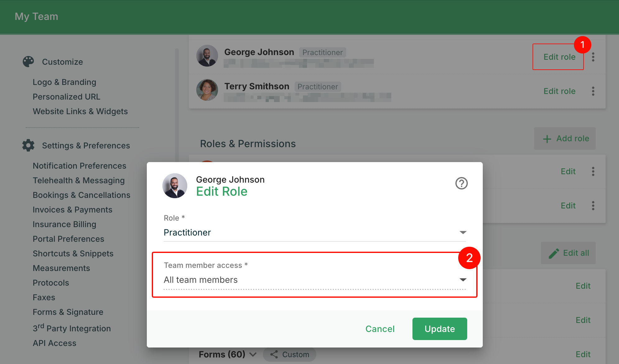This screenshot has width=619, height=364.
Task: Click Terry Smithson's profile photo
Action: [x=207, y=90]
